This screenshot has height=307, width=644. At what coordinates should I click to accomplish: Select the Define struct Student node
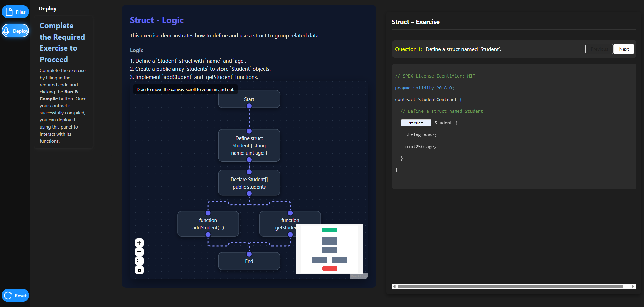[x=249, y=145]
